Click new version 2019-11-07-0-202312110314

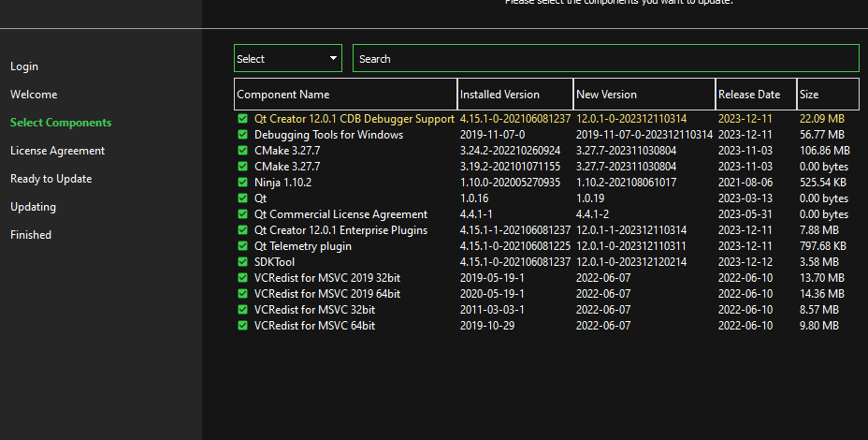pos(644,135)
